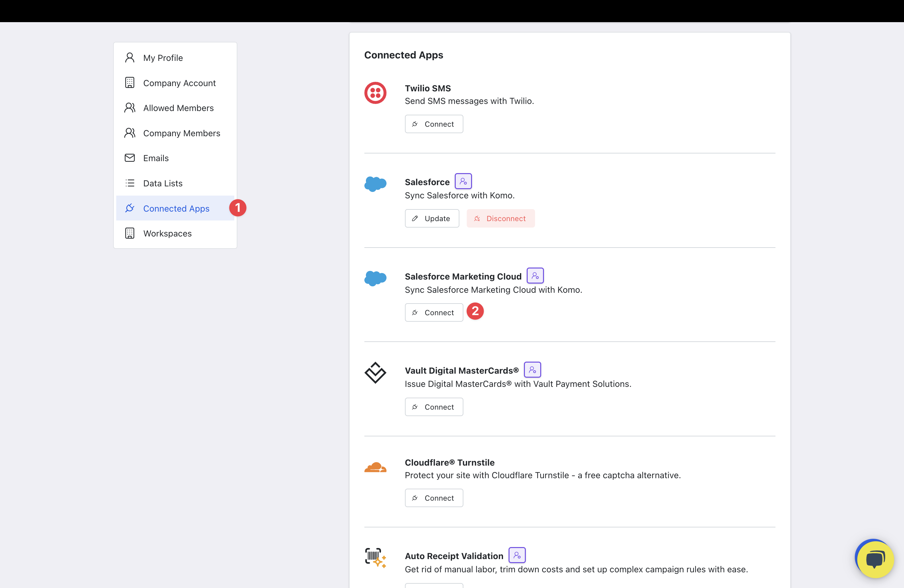Connect the Twilio SMS app
Screen dimensions: 904x588
coord(434,124)
